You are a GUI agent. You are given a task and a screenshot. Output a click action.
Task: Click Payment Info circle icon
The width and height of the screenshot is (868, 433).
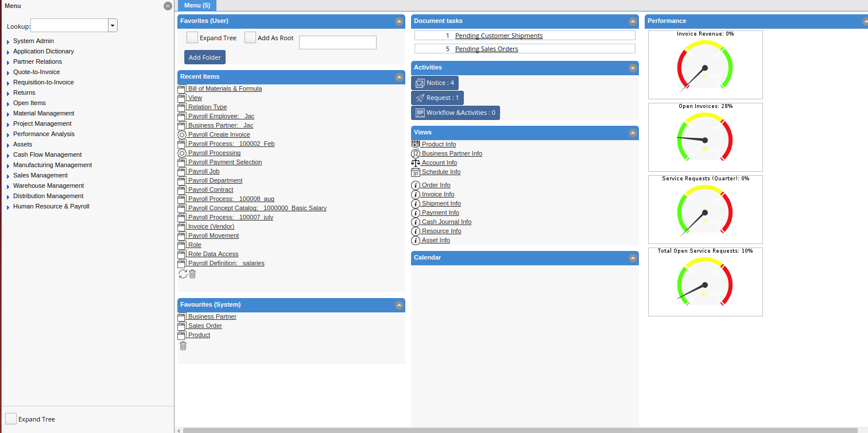[x=416, y=212]
